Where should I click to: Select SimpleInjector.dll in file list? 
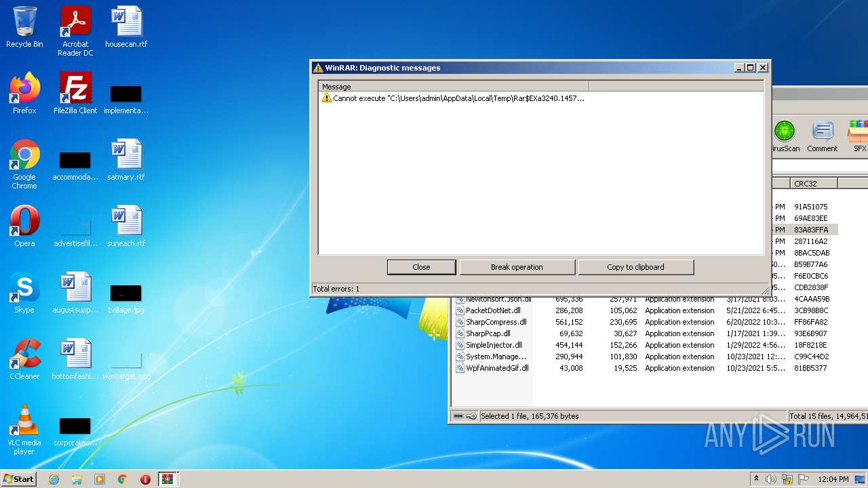(x=494, y=345)
